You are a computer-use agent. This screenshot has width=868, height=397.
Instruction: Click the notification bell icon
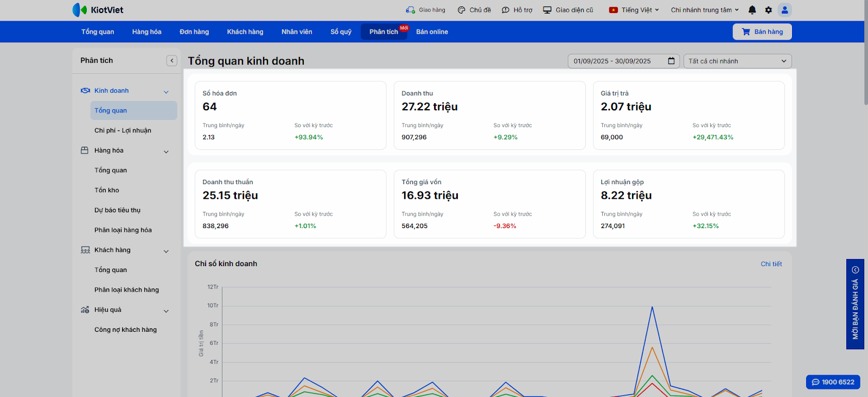click(x=752, y=10)
